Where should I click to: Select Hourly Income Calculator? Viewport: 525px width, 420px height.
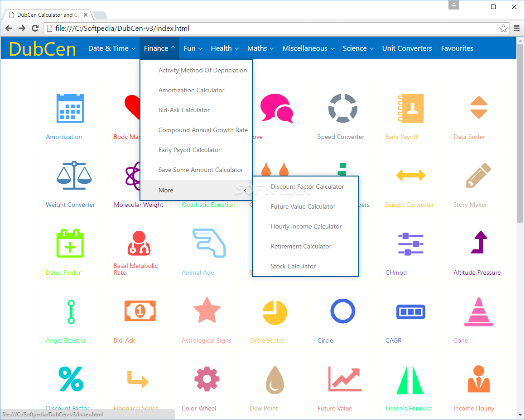coord(306,226)
